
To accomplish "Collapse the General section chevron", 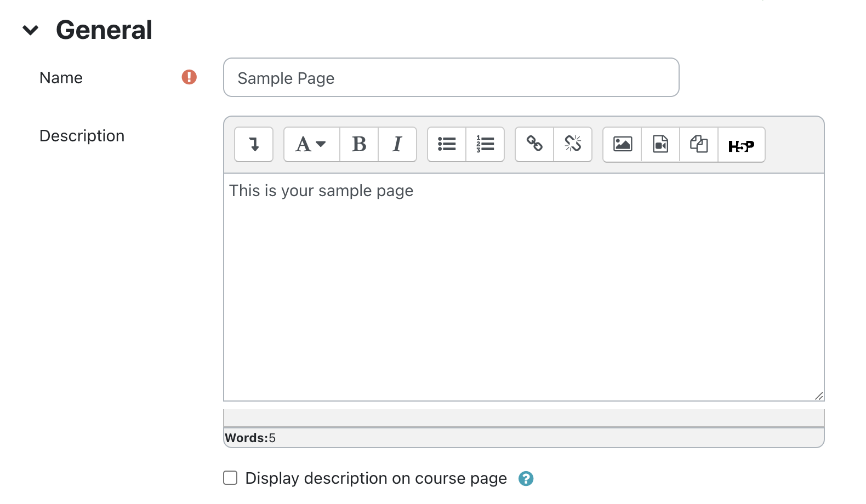I will click(31, 30).
